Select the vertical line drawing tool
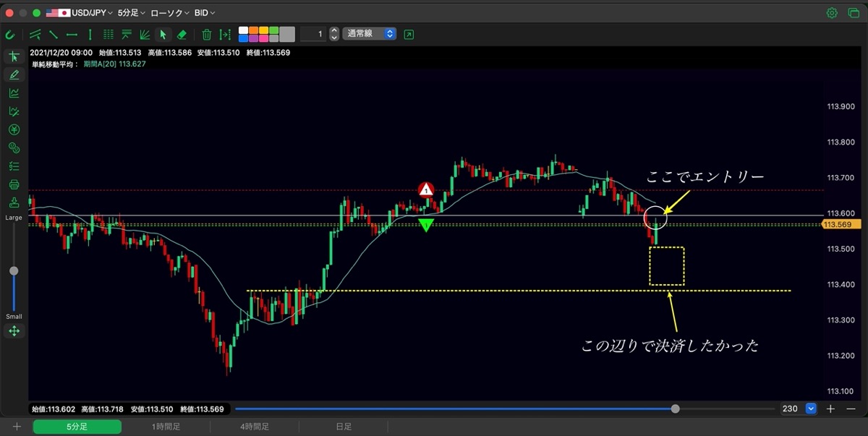Image resolution: width=868 pixels, height=436 pixels. coord(90,34)
